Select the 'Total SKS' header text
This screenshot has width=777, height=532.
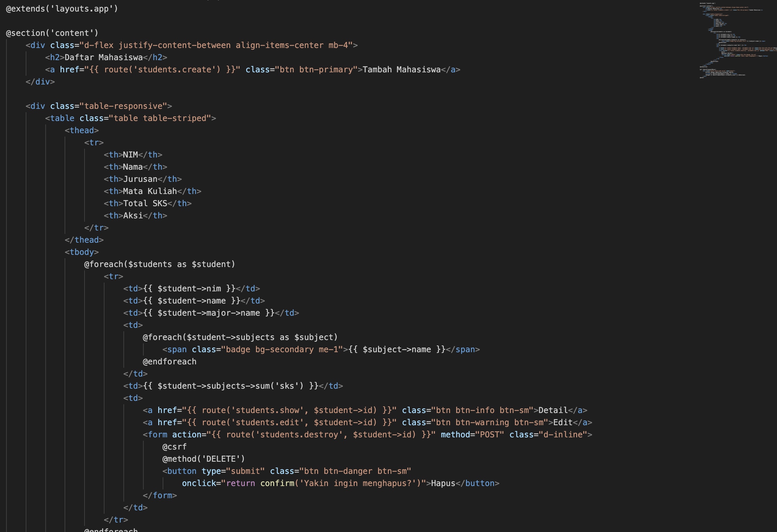pos(145,203)
